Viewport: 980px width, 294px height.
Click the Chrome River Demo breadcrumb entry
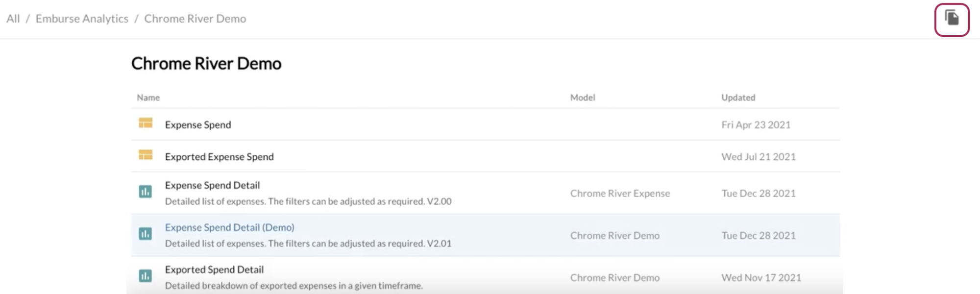[195, 18]
